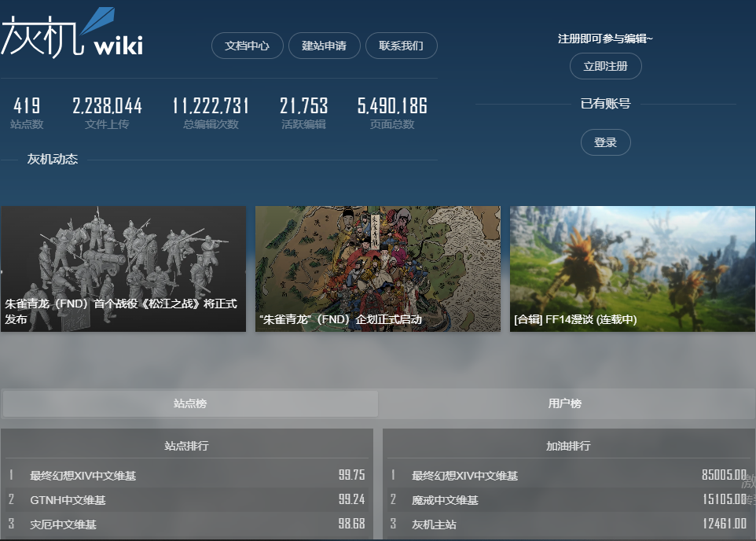Click the 2,238,044 文件上传 statistic
The height and width of the screenshot is (541, 756).
coord(107,113)
